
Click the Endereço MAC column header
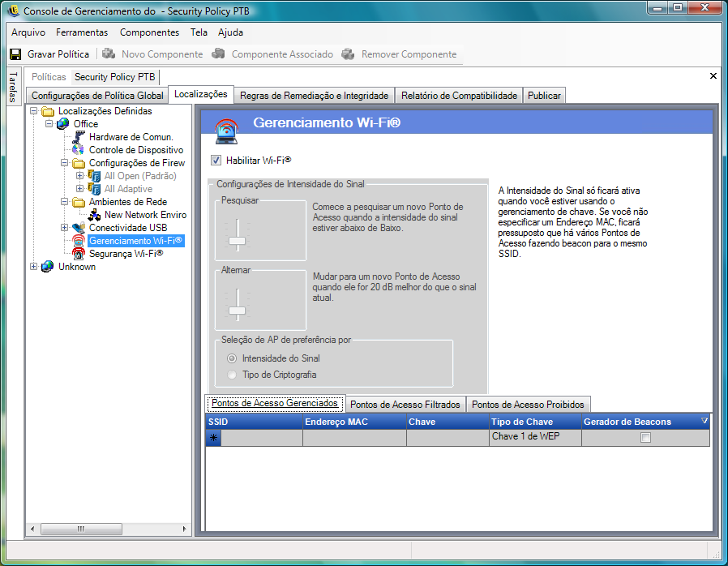[x=355, y=422]
